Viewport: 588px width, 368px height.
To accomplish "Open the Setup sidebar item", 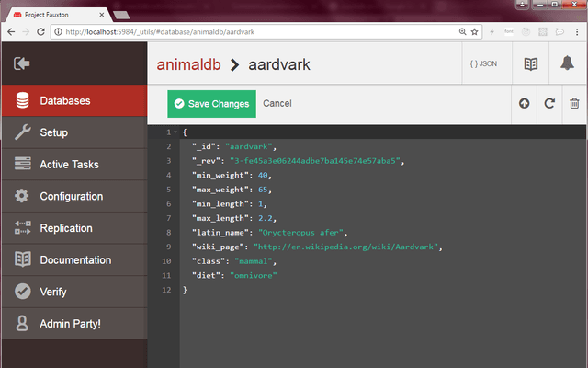I will pos(74,132).
